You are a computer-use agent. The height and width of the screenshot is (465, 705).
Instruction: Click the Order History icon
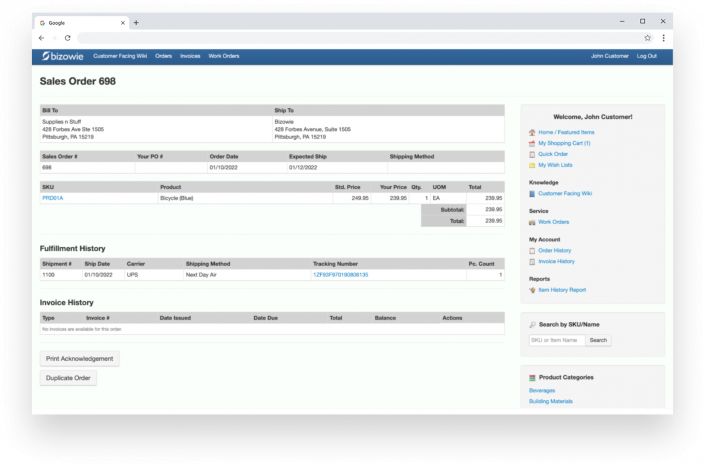pos(532,250)
